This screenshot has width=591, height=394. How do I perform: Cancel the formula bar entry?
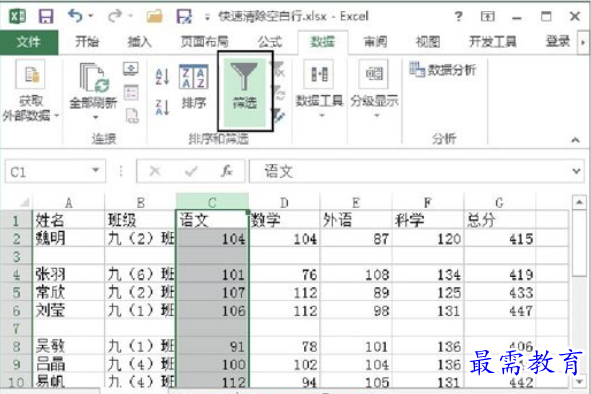(x=155, y=172)
